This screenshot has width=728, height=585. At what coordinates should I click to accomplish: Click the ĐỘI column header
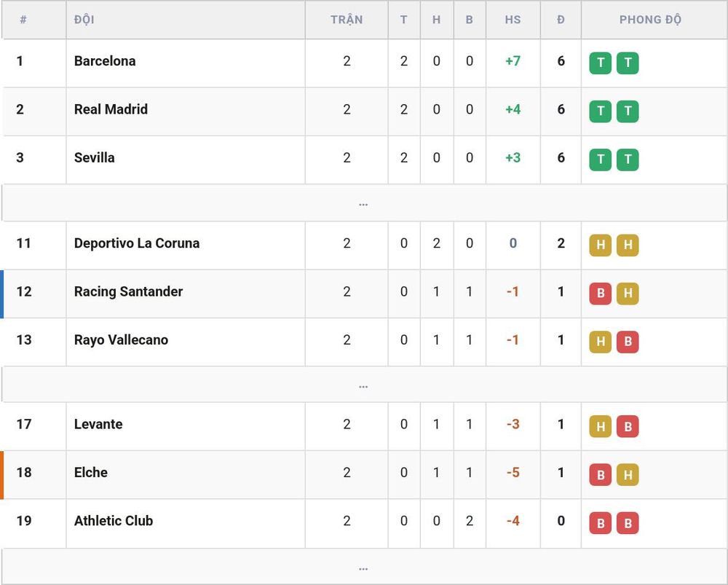tap(84, 20)
